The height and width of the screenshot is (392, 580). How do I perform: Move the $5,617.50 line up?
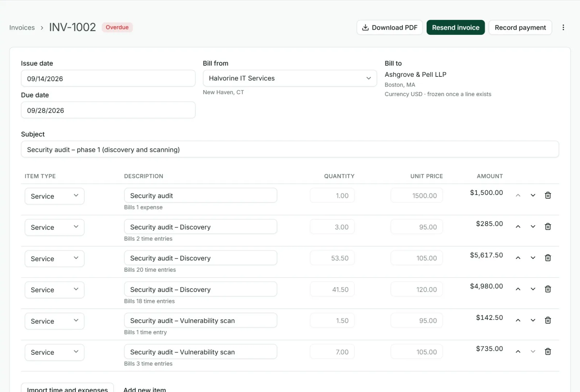(518, 258)
